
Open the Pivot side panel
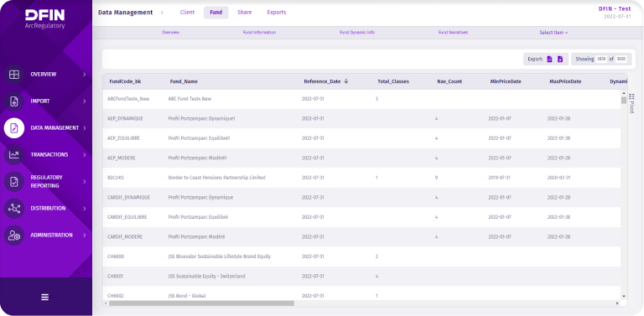tap(631, 104)
